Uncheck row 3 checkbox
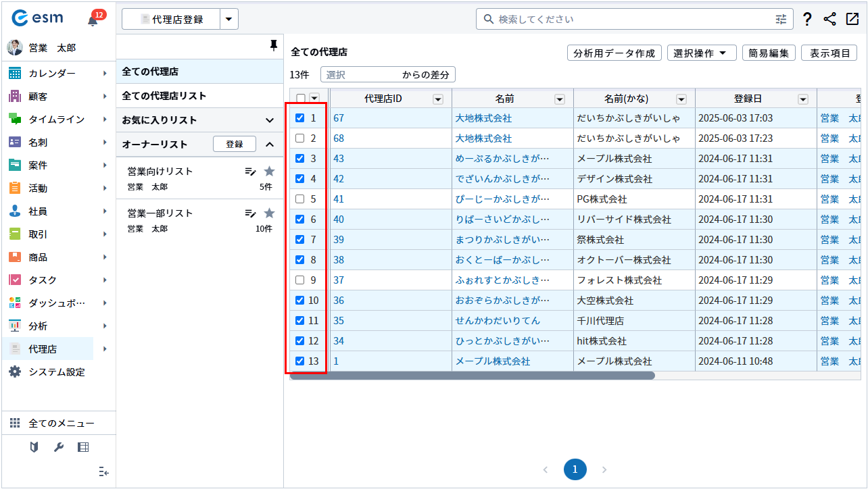Screen dimensions: 868x489 click(300, 159)
